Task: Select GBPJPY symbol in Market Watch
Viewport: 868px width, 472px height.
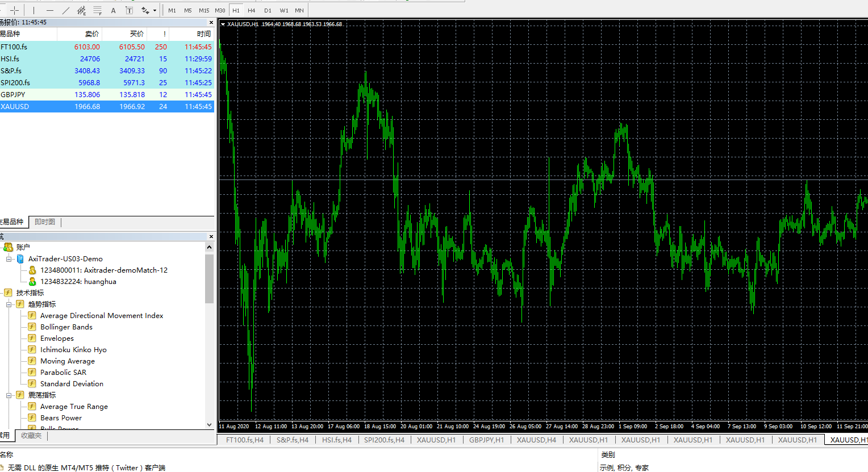Action: click(x=13, y=95)
